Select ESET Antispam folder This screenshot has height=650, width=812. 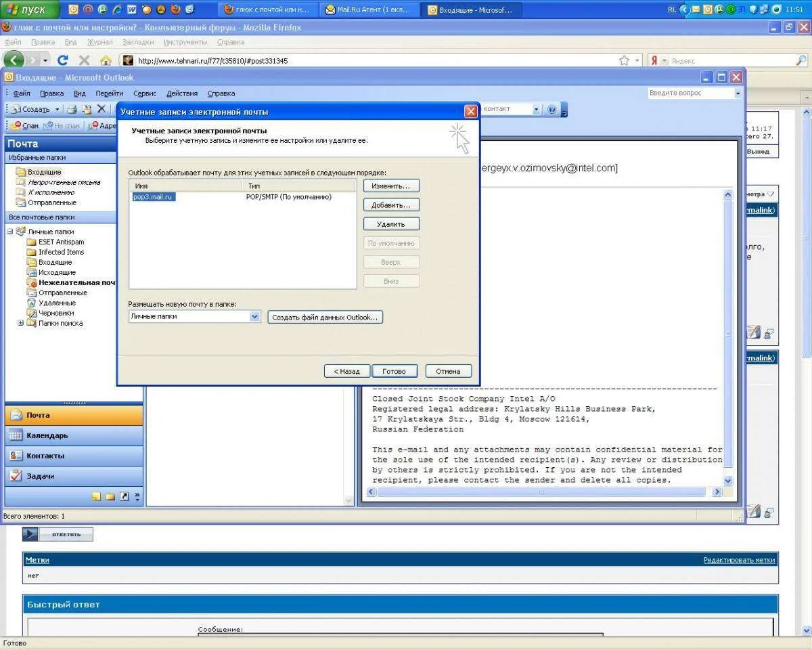(55, 242)
